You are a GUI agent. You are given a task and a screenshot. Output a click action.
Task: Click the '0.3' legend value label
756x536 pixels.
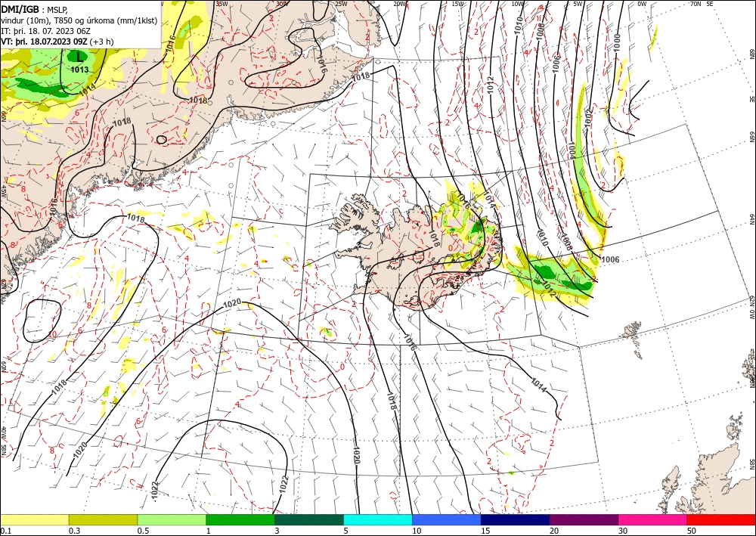(x=74, y=531)
